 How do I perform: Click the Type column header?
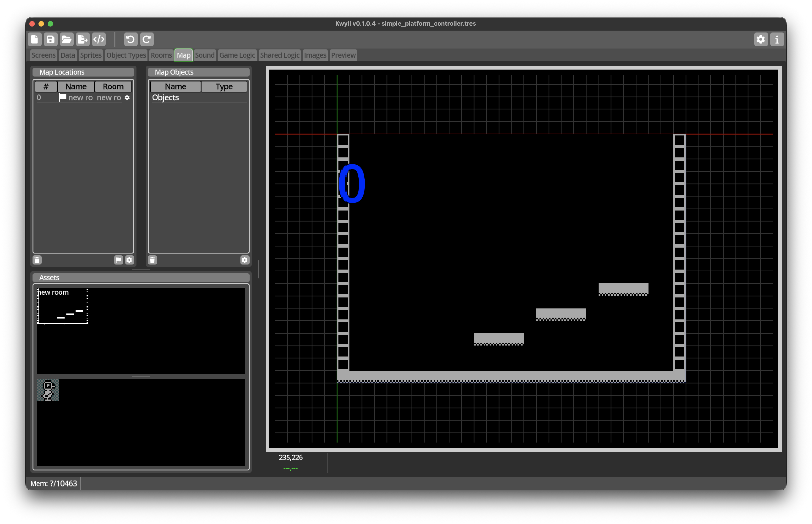(224, 86)
